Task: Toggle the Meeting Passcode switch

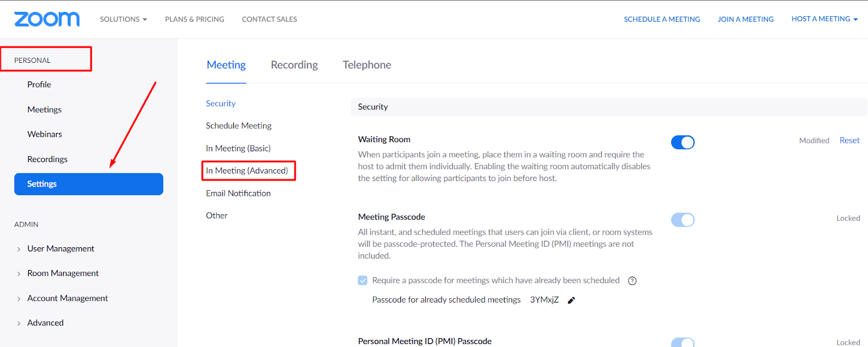Action: coord(682,220)
